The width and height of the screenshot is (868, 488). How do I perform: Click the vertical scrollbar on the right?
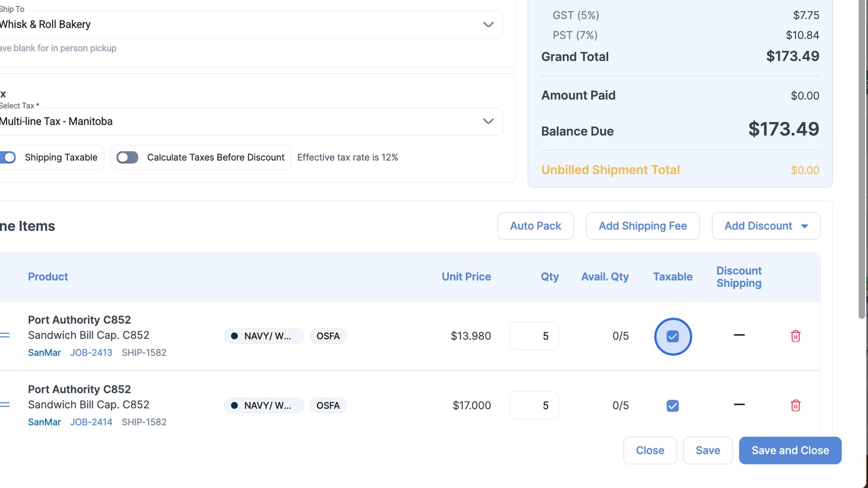[861, 163]
